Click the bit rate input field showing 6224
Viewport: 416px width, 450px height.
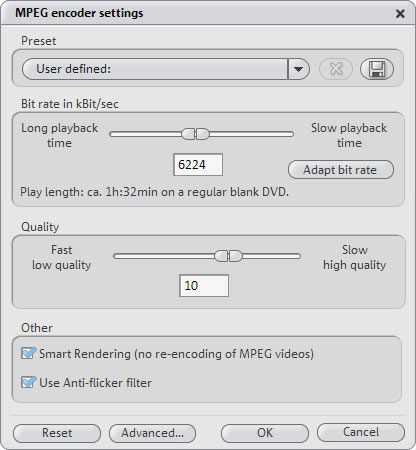(198, 165)
